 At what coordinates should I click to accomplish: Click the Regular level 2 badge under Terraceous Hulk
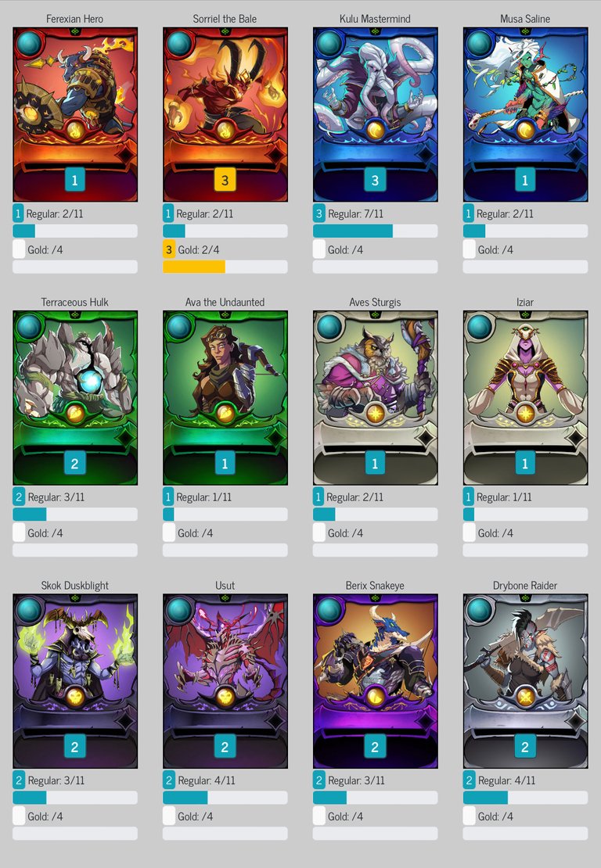pyautogui.click(x=19, y=497)
